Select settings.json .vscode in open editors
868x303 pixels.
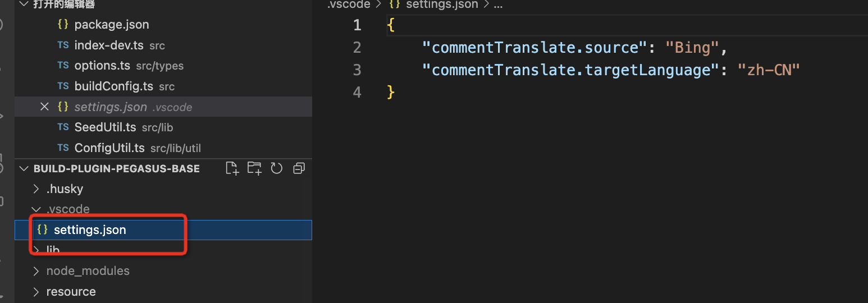click(163, 107)
